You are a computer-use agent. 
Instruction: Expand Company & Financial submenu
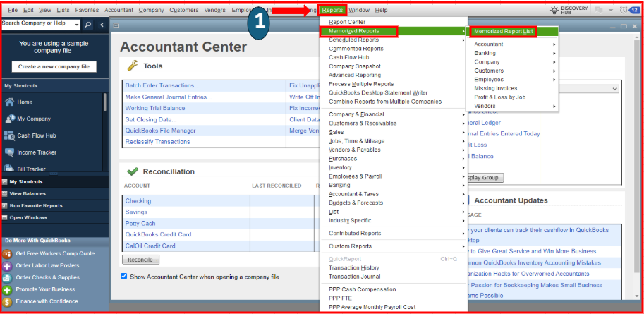[x=394, y=114]
